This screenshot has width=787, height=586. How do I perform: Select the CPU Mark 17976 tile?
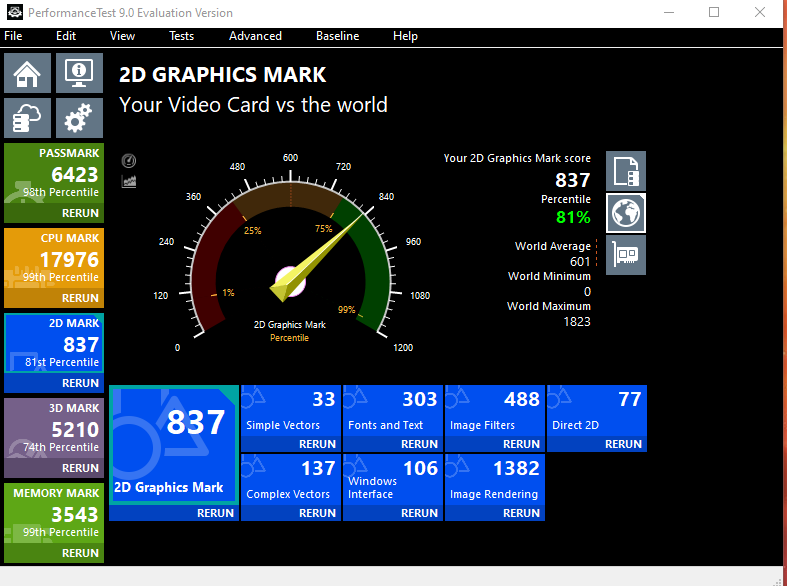[54, 258]
